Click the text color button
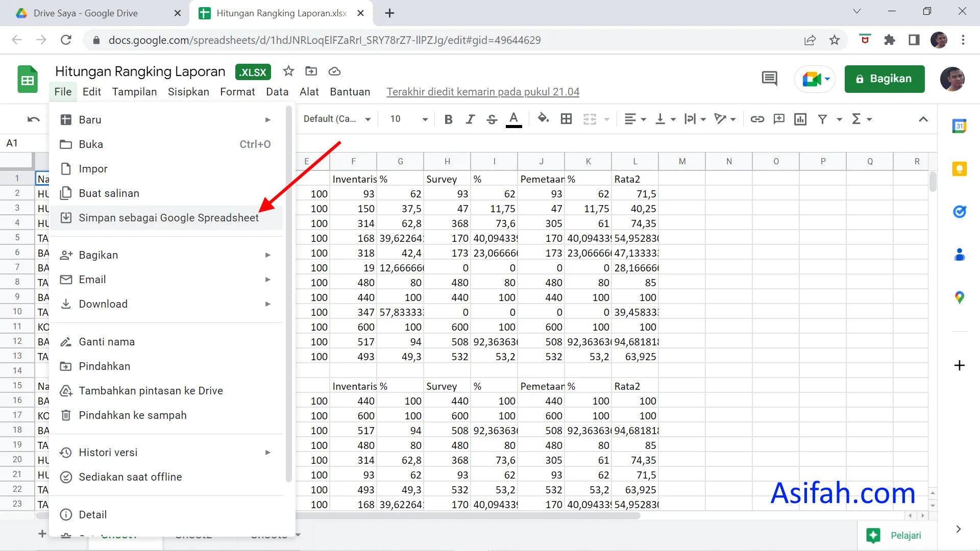 pyautogui.click(x=513, y=119)
